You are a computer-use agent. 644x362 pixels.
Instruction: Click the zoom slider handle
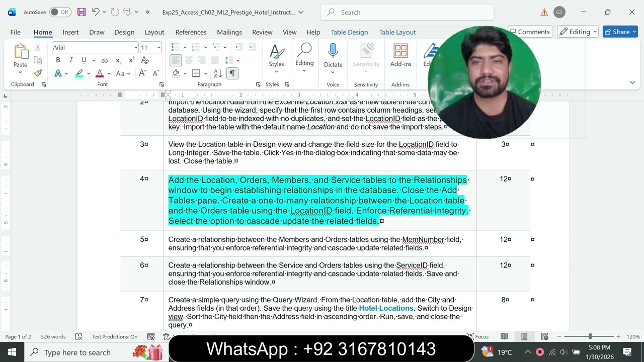(590, 336)
